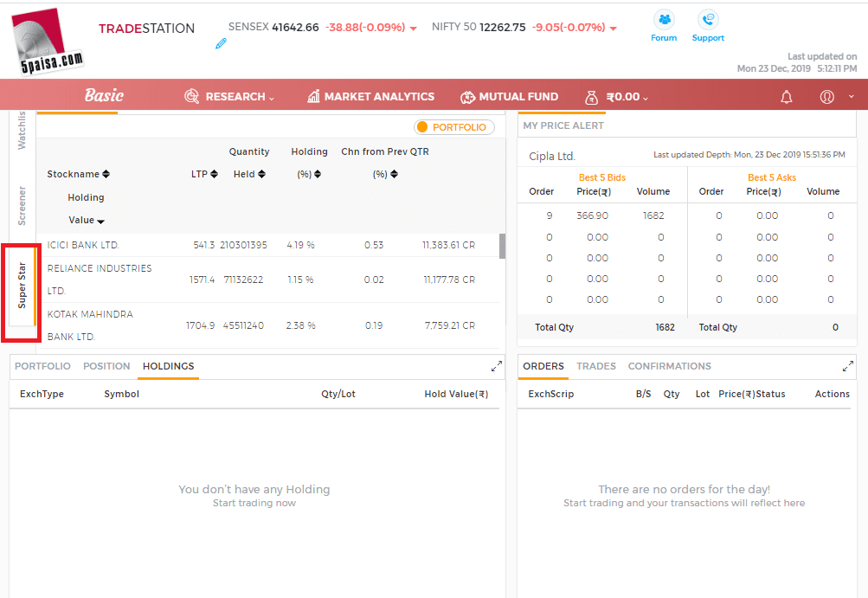Click the Actions column header
868x598 pixels.
tap(832, 394)
